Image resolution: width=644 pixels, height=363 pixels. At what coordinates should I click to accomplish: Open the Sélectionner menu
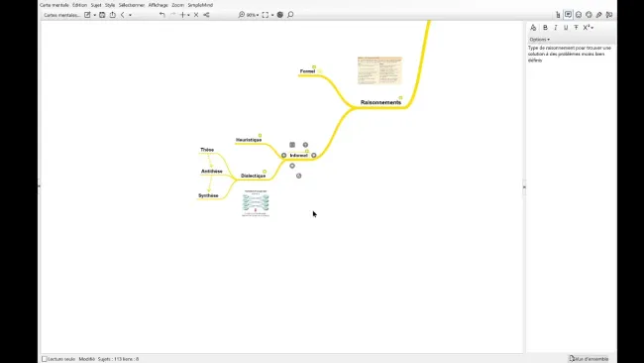[x=132, y=5]
